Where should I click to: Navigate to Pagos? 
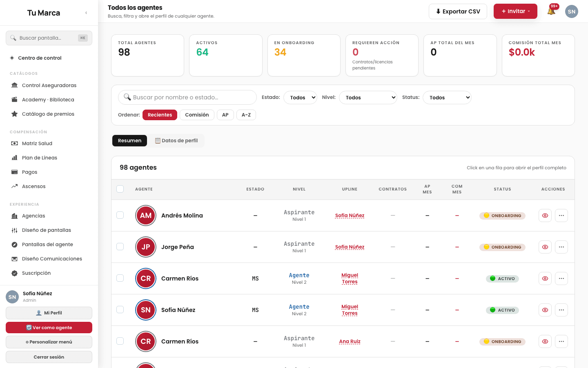[49, 172]
